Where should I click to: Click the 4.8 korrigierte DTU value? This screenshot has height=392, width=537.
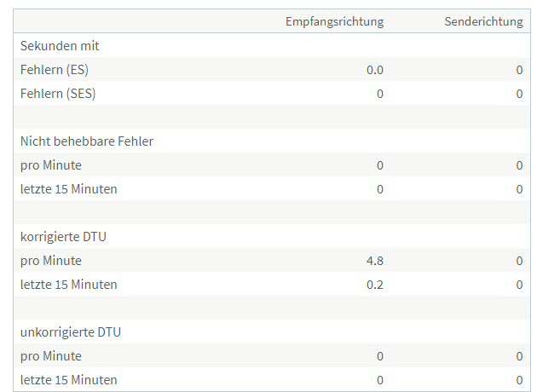[x=375, y=261]
